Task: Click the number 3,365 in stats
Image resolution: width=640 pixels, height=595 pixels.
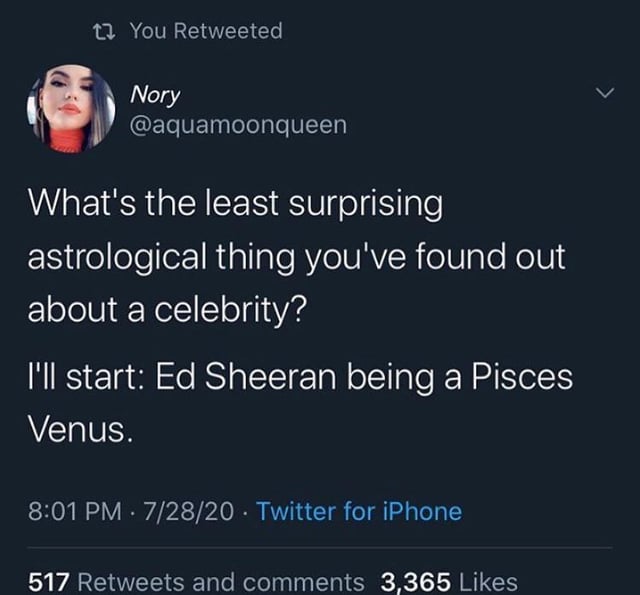Action: (415, 581)
